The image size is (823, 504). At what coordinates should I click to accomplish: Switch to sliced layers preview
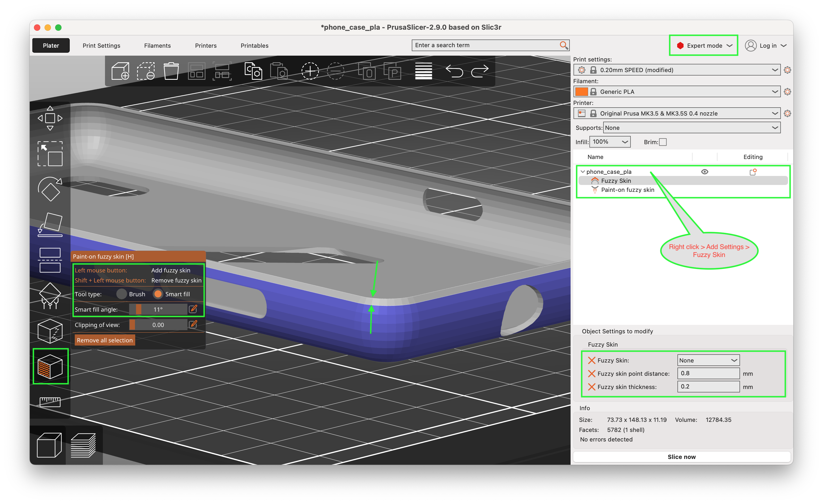84,445
